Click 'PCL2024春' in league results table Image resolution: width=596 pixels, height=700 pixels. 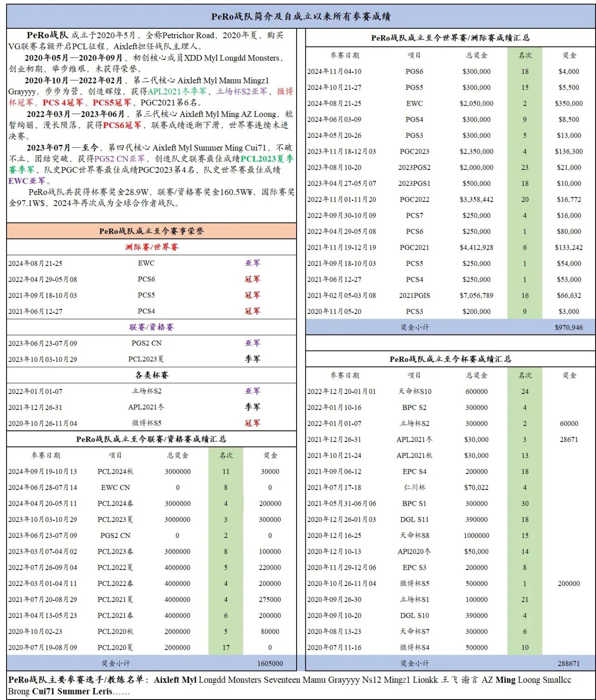[x=115, y=503]
